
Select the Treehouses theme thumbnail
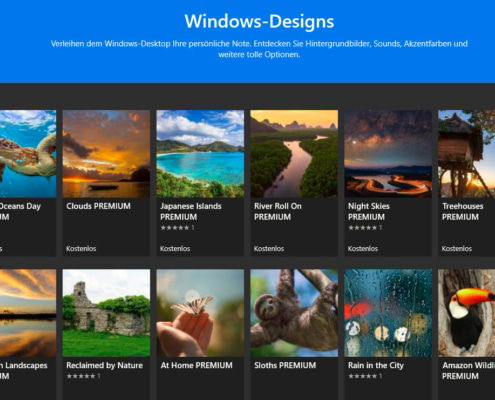click(467, 154)
